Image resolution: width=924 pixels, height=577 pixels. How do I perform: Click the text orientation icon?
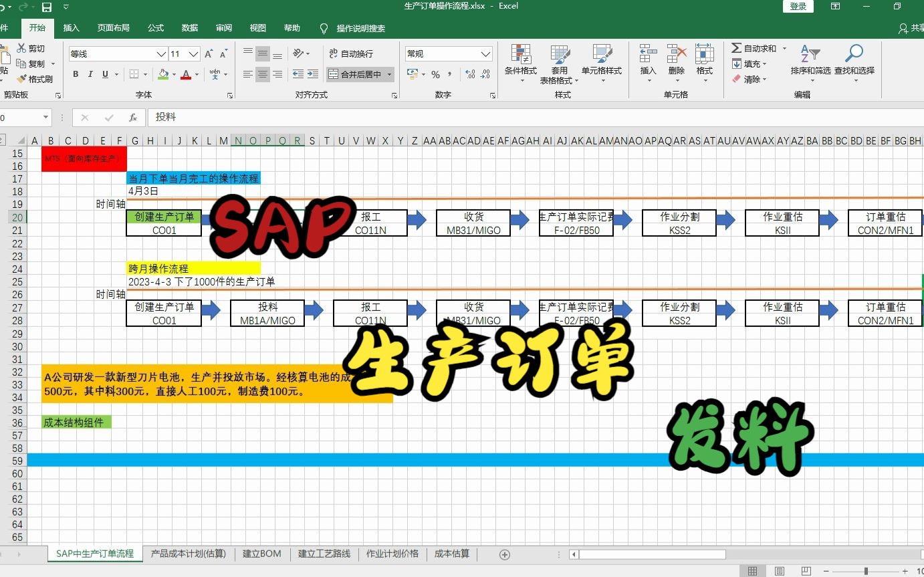pyautogui.click(x=299, y=53)
